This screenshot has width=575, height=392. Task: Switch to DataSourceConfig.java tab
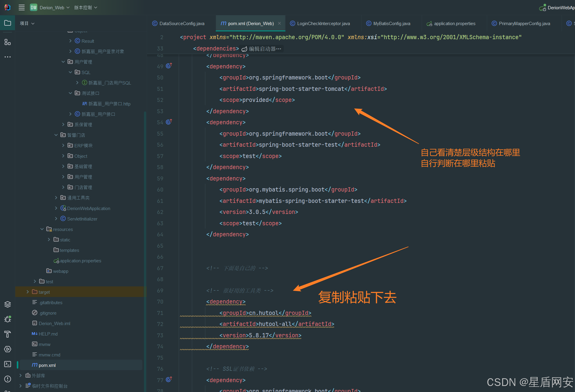pyautogui.click(x=181, y=23)
